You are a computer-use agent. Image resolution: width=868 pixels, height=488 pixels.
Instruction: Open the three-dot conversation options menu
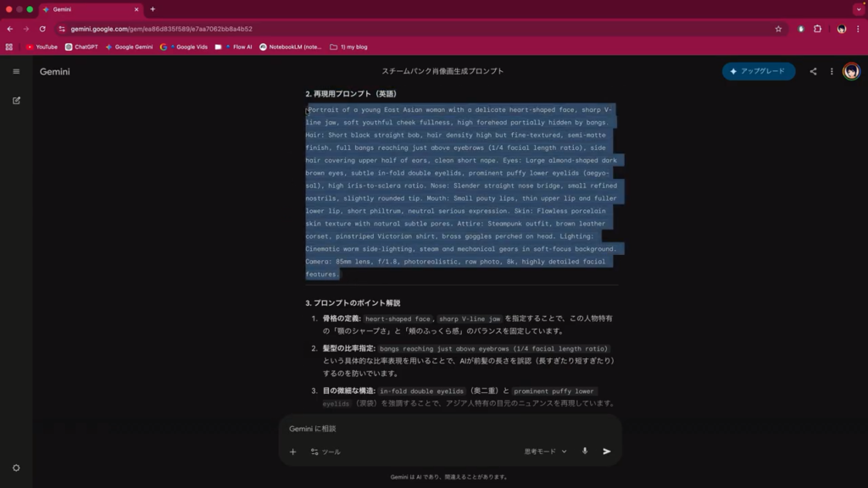click(832, 71)
